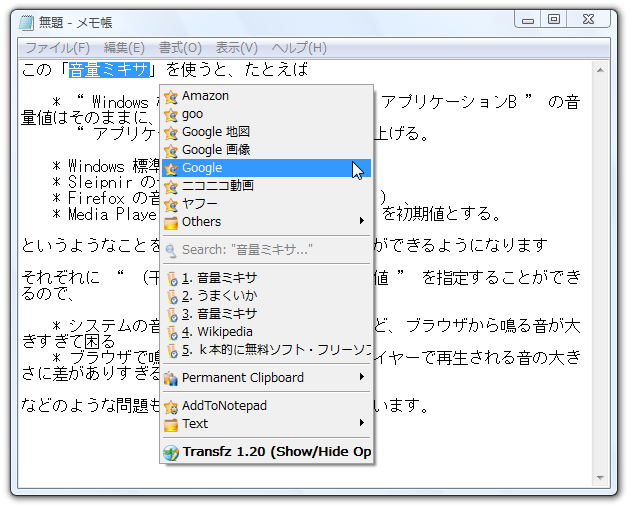Expand the Text submenu arrow

(x=362, y=422)
